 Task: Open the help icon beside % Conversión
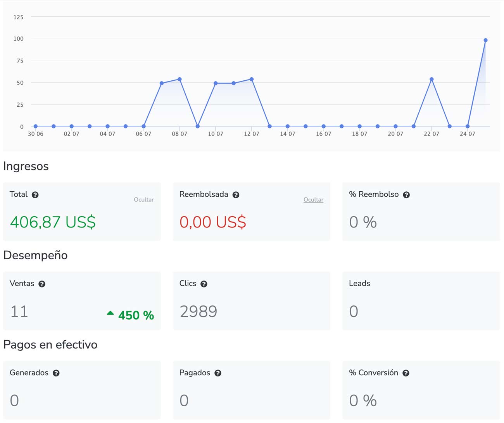[406, 373]
